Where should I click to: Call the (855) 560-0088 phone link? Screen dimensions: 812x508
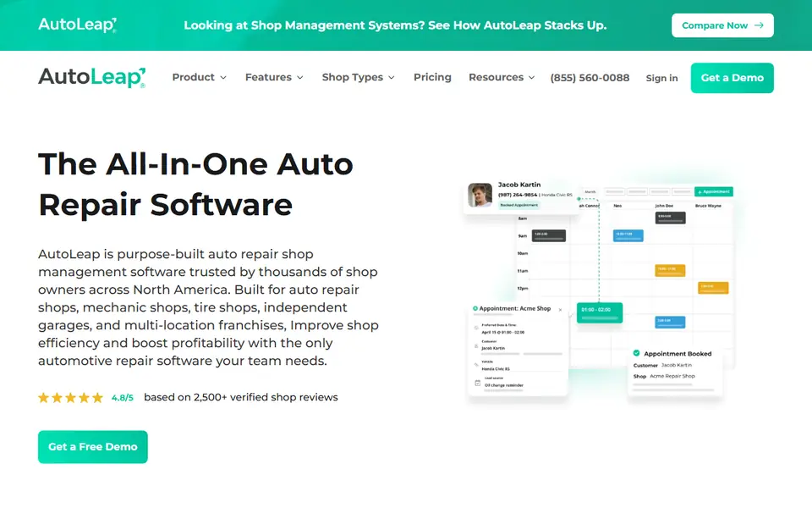point(590,78)
